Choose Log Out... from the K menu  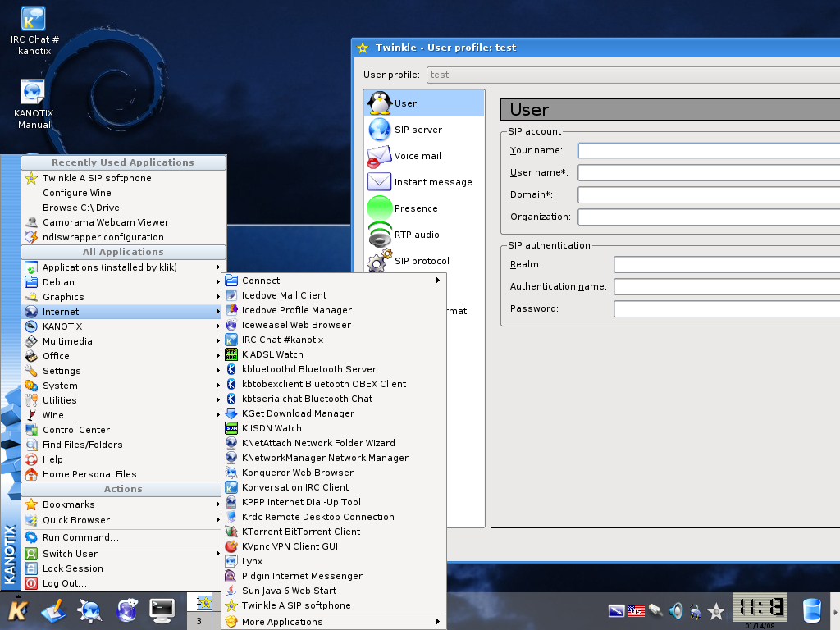pos(123,583)
